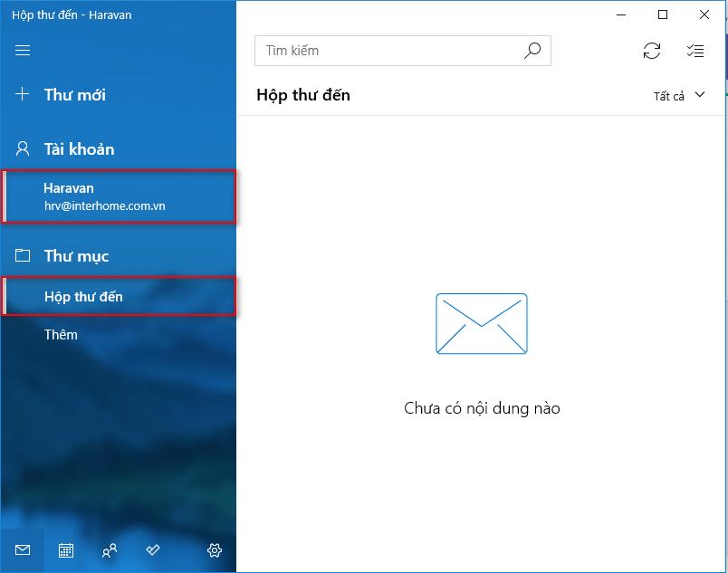This screenshot has width=728, height=573.
Task: Open the To-Do checkmark icon
Action: coord(153,550)
